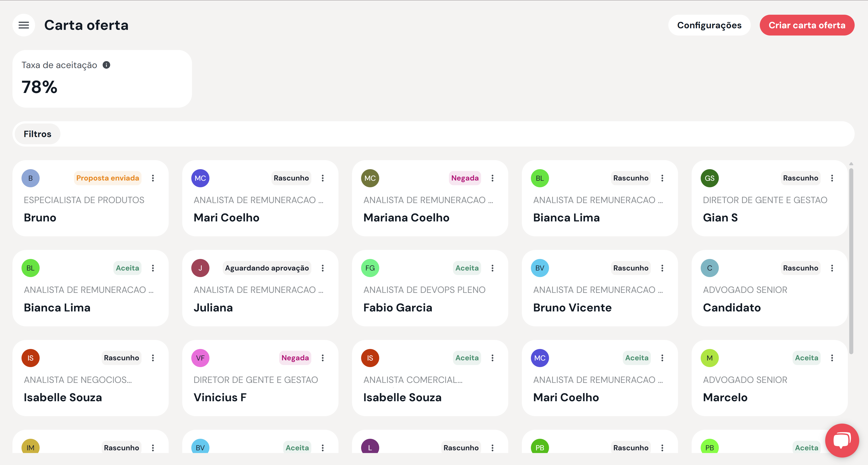This screenshot has width=868, height=465.
Task: Open options menu on Mari Coelho Rascunho card
Action: pyautogui.click(x=323, y=178)
